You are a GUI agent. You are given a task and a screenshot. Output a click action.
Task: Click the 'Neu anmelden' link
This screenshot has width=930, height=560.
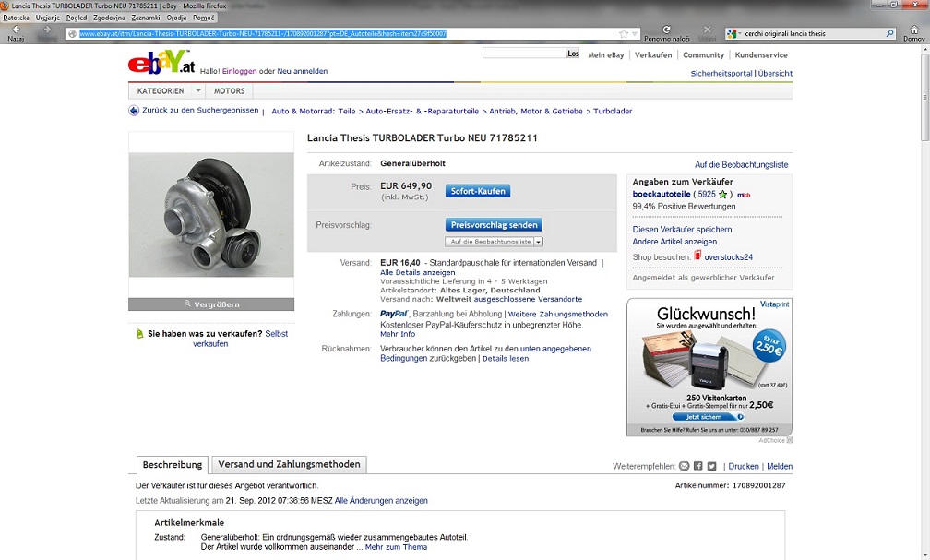point(303,71)
